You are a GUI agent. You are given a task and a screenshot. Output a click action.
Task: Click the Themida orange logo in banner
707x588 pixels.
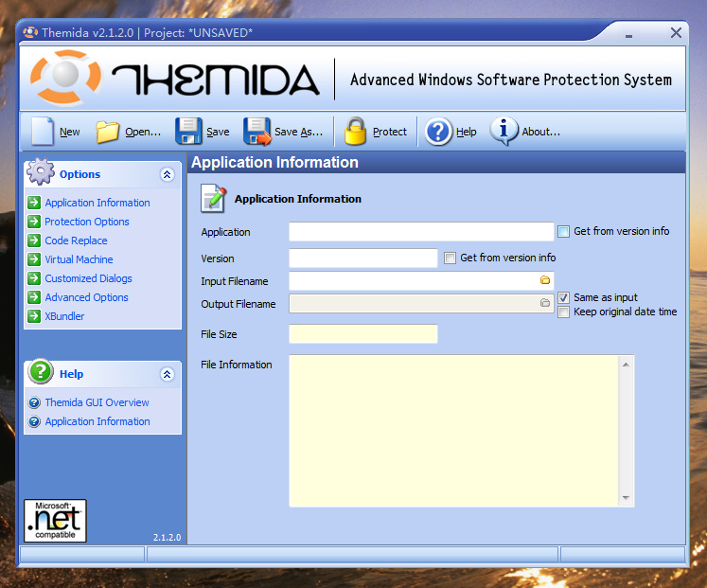coord(66,77)
